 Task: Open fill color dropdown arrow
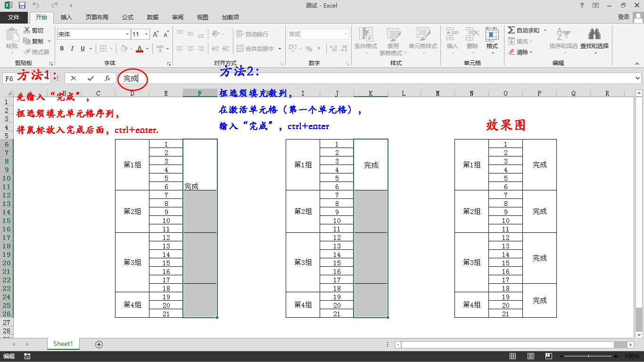[x=131, y=49]
